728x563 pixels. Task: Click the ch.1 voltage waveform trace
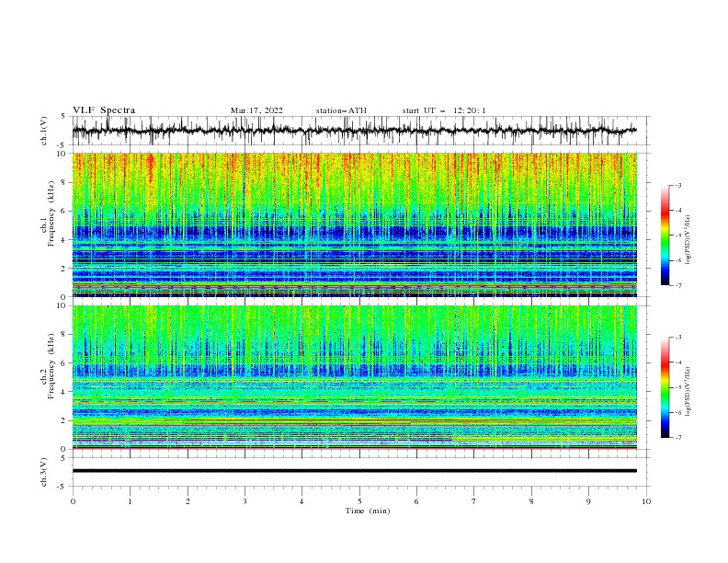click(x=354, y=131)
